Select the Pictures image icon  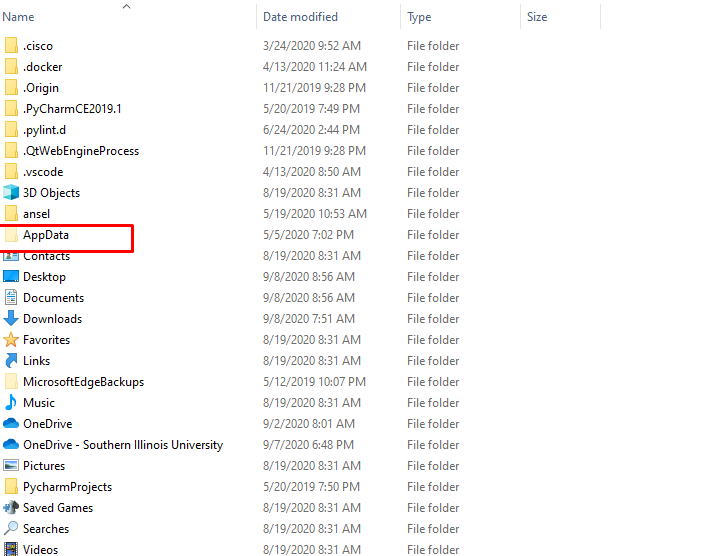(11, 465)
